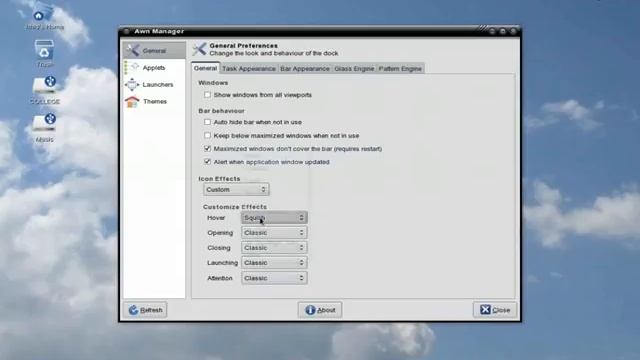Click the Refresh button
The height and width of the screenshot is (360, 640).
tap(145, 310)
